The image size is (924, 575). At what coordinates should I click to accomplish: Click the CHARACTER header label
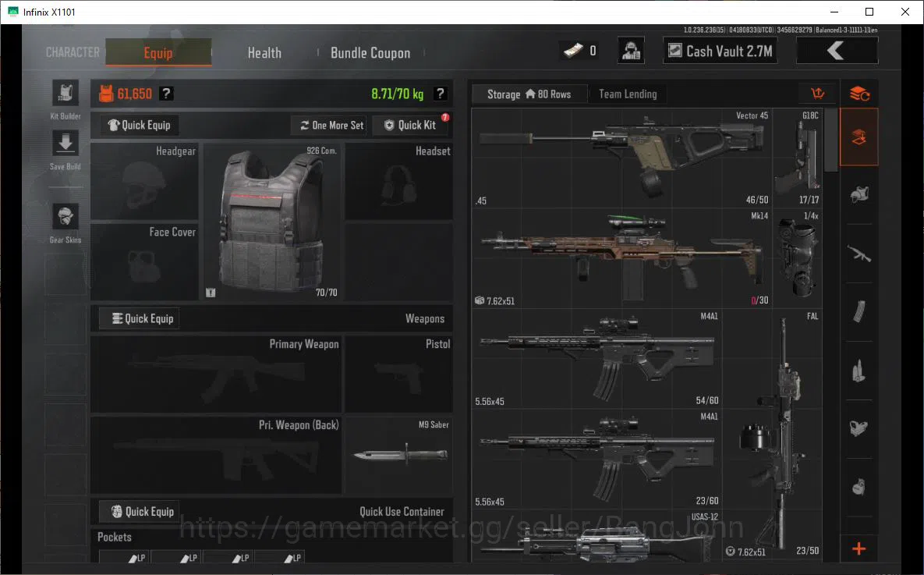(x=73, y=52)
